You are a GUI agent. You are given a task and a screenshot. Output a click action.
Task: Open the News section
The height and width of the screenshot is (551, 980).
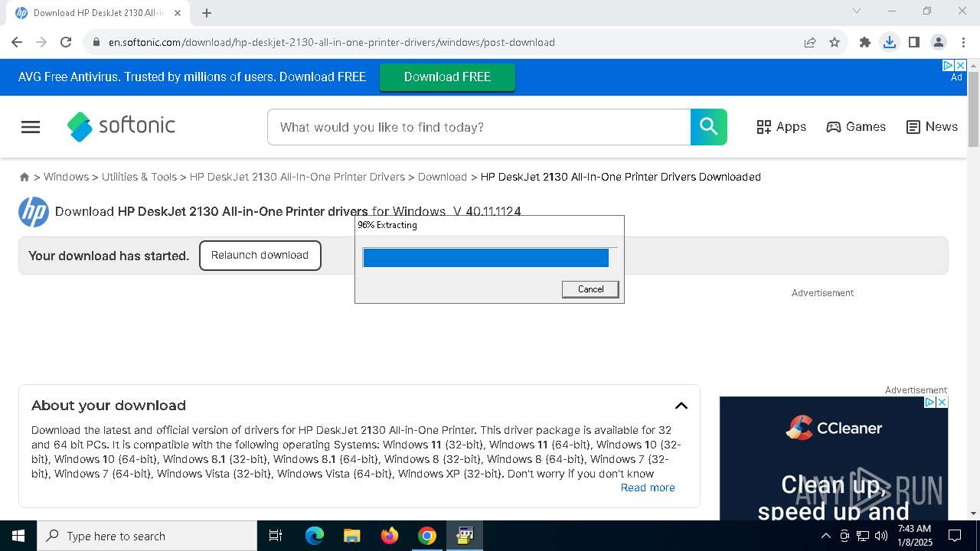pos(932,127)
